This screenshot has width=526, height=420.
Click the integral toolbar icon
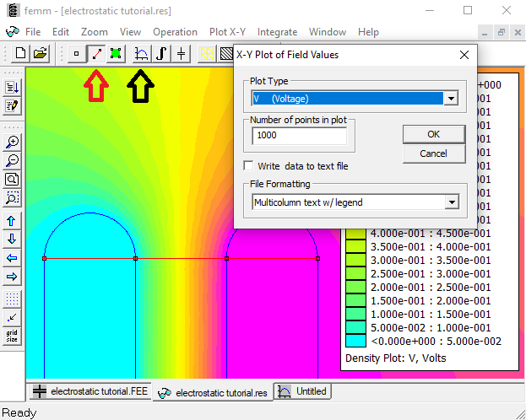[x=161, y=53]
